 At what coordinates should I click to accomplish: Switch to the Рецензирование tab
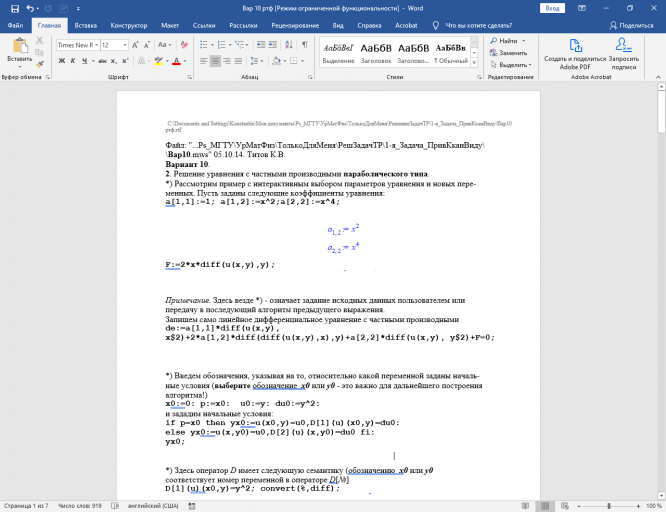(x=295, y=25)
